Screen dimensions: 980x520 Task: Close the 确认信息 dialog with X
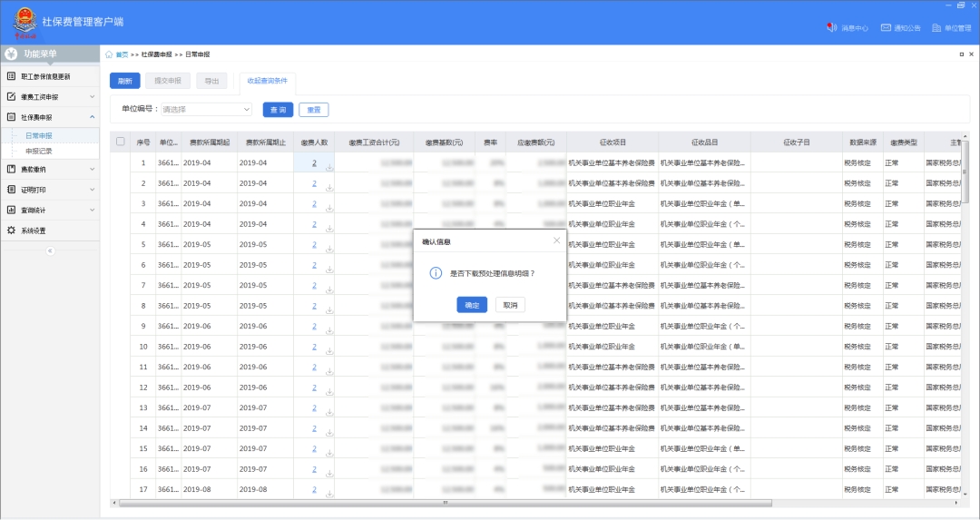556,240
